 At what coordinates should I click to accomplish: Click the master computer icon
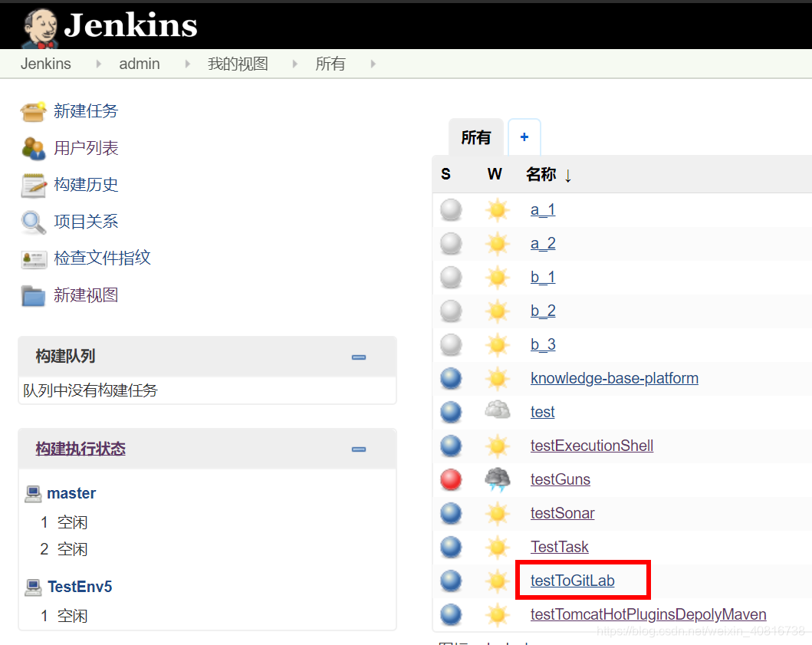[x=33, y=494]
